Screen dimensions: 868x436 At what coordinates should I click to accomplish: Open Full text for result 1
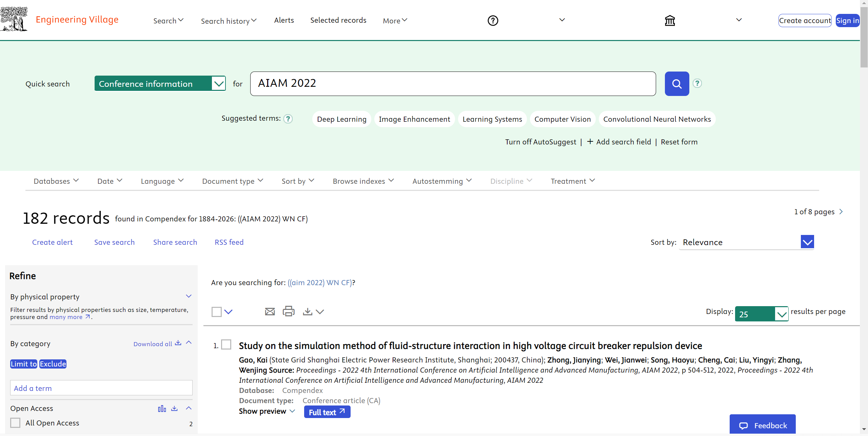[327, 412]
